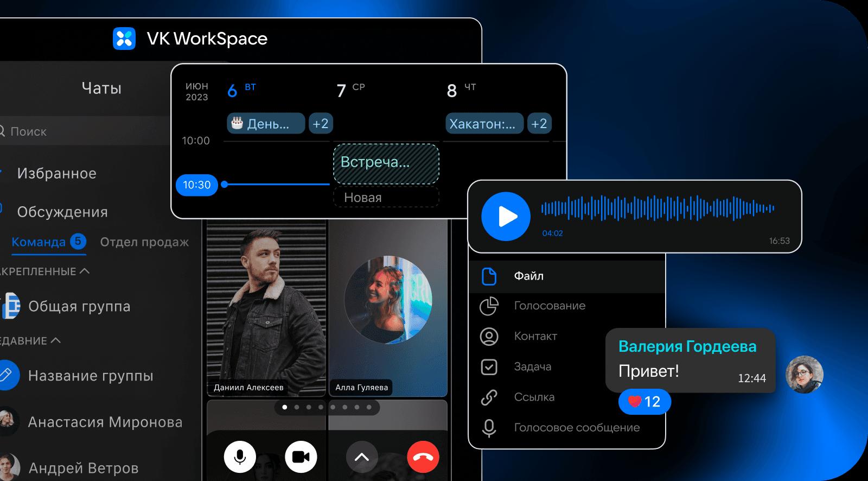The height and width of the screenshot is (481, 868).
Task: Choose the Голосование poll icon
Action: [x=489, y=306]
